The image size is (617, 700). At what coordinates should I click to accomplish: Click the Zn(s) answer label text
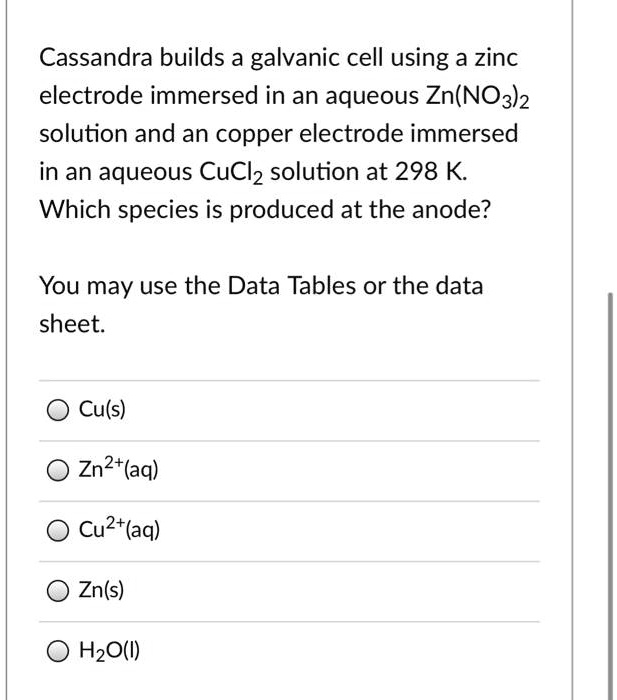tap(102, 591)
